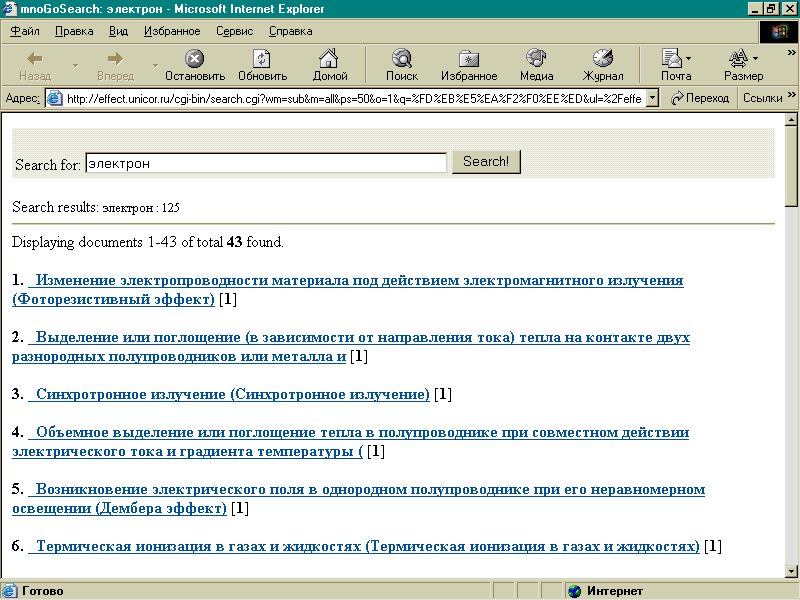
Task: Open result 4 Объемное выделение link
Action: 350,442
